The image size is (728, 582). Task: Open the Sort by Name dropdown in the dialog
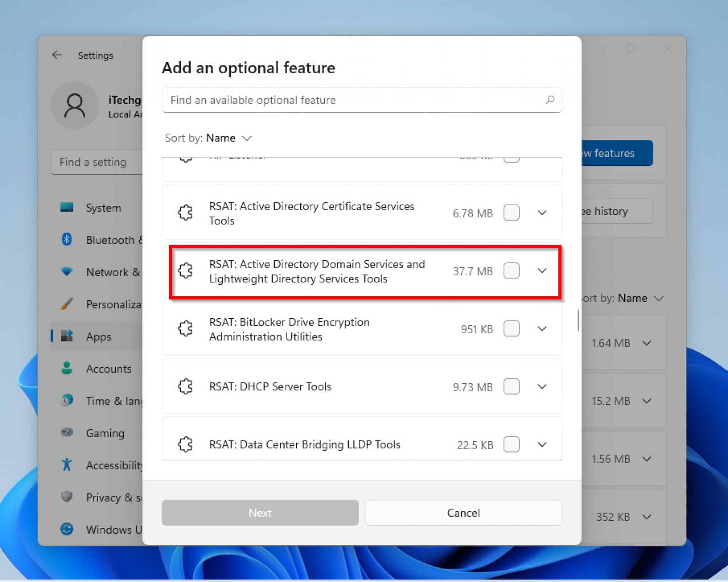(209, 138)
